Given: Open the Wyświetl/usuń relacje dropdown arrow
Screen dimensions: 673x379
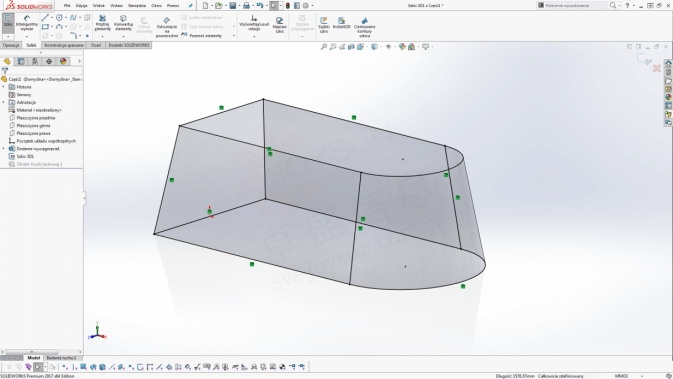Looking at the screenshot, I should (x=254, y=36).
